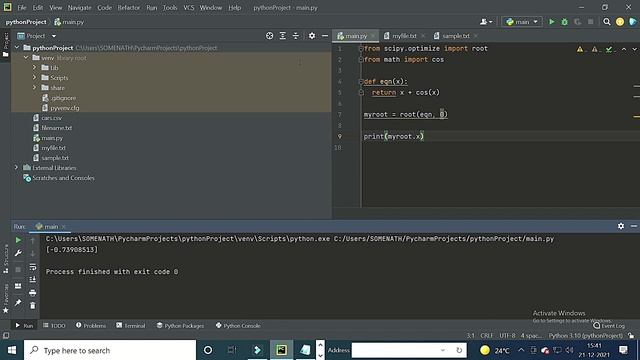Image resolution: width=640 pixels, height=360 pixels.
Task: Open the Event Log
Action: 609,326
